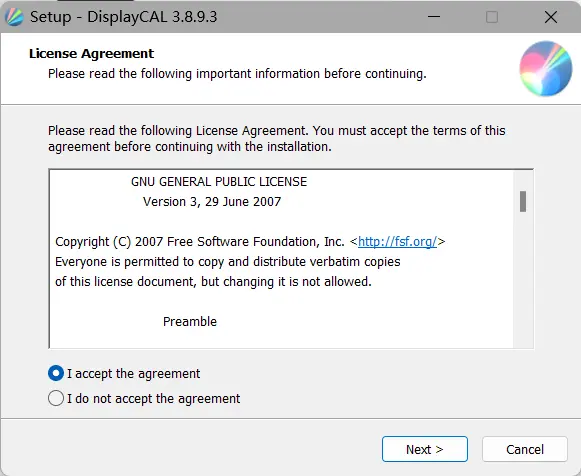Image resolution: width=581 pixels, height=476 pixels.
Task: Click the "GNU GENERAL PUBLIC LICENSE" heading text
Action: tap(219, 182)
